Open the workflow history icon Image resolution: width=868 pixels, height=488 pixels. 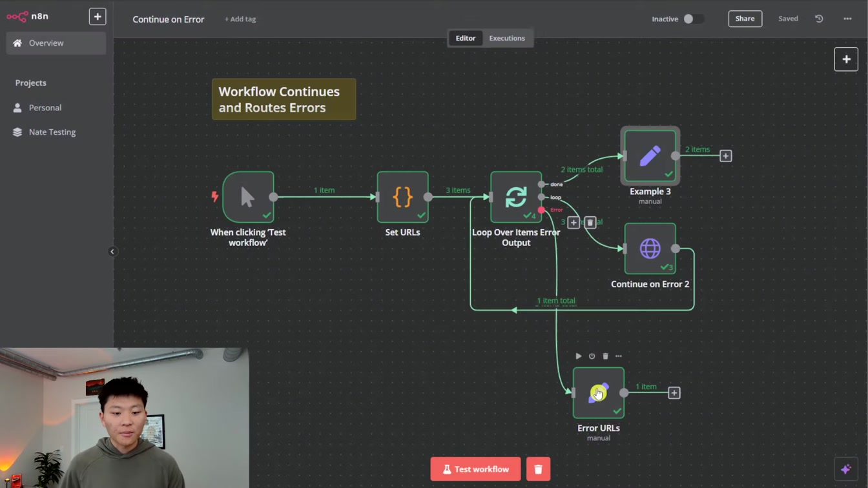click(x=819, y=19)
